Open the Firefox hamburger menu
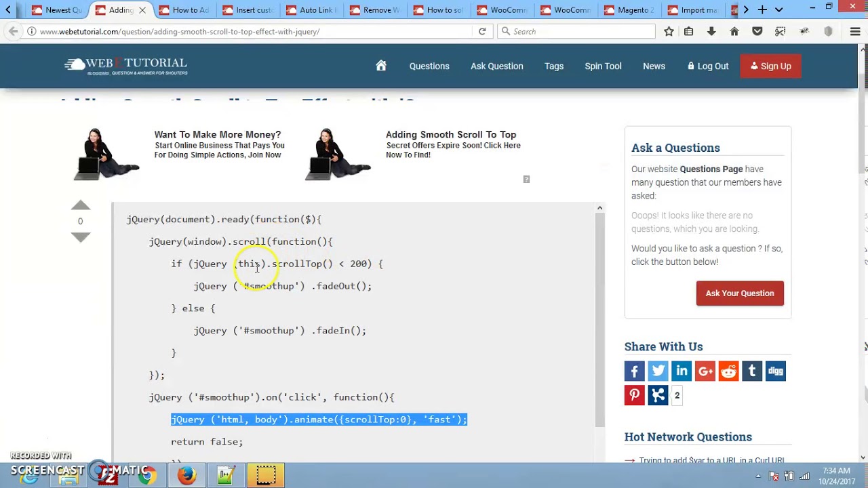Image resolution: width=868 pixels, height=488 pixels. [x=855, y=31]
